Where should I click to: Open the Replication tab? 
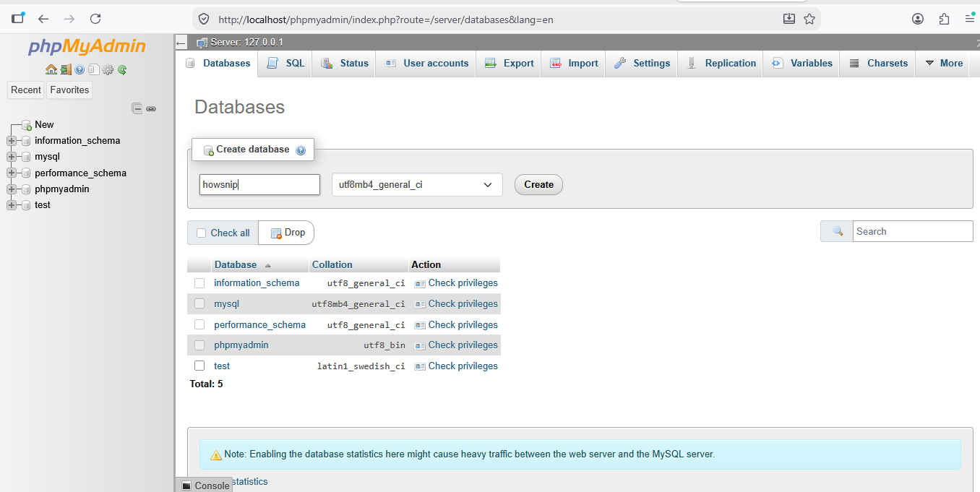pyautogui.click(x=721, y=63)
